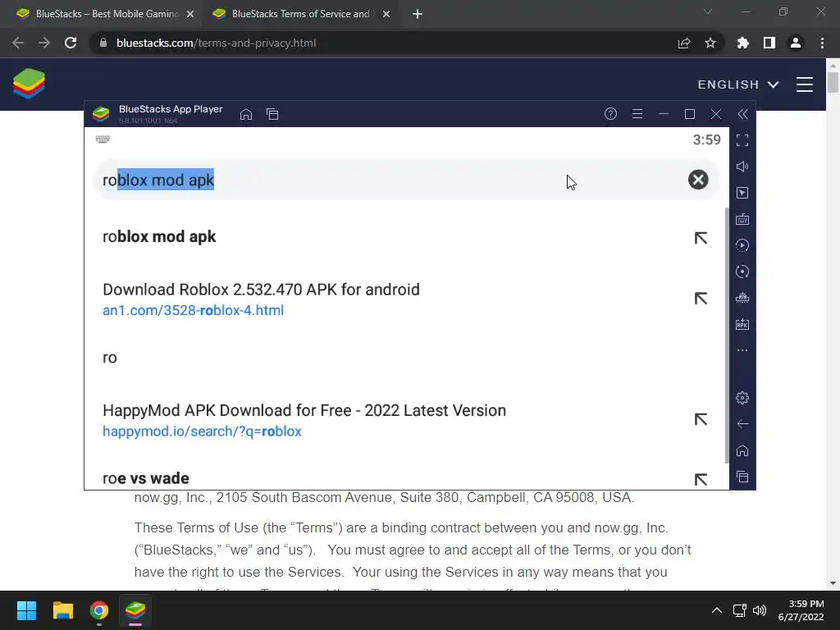Open BlueStacks settings gear icon
Screen dimensions: 840x630
click(742, 398)
